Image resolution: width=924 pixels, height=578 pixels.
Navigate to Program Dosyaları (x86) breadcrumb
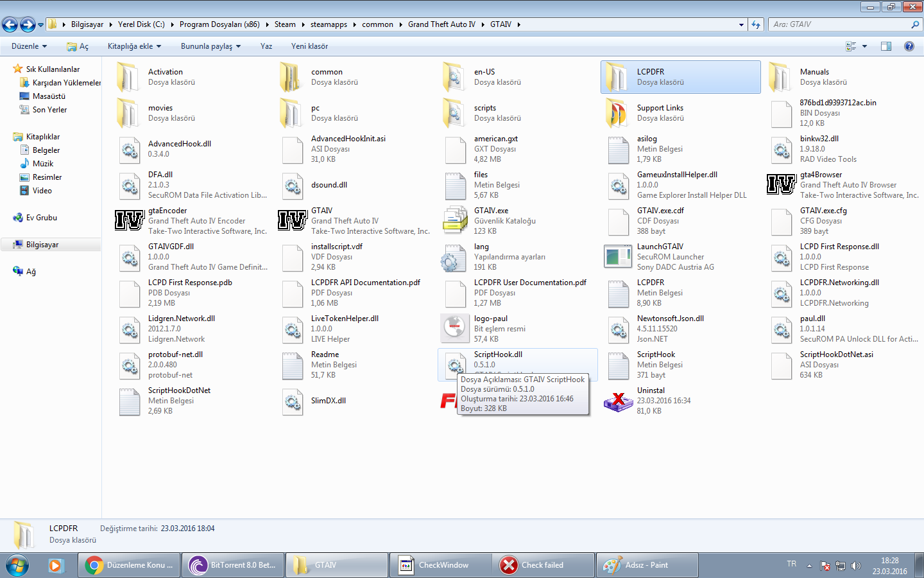219,24
